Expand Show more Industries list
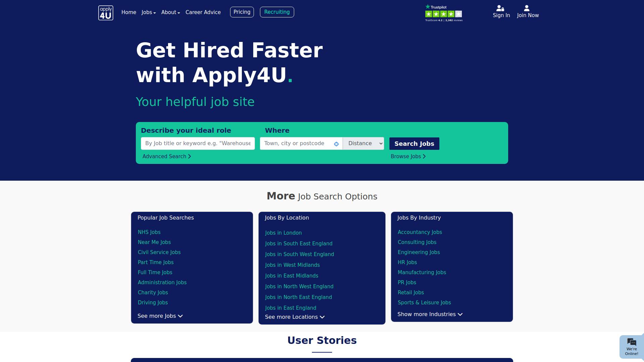 (x=430, y=314)
